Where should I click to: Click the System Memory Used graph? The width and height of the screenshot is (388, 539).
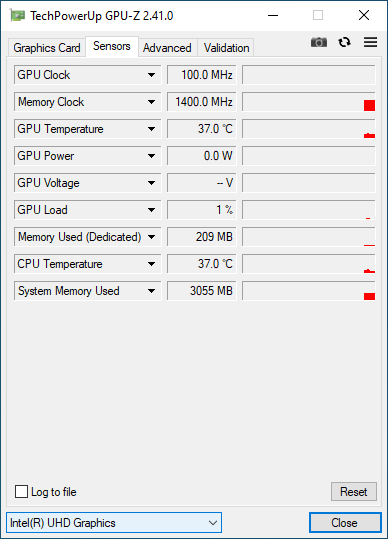pyautogui.click(x=309, y=291)
